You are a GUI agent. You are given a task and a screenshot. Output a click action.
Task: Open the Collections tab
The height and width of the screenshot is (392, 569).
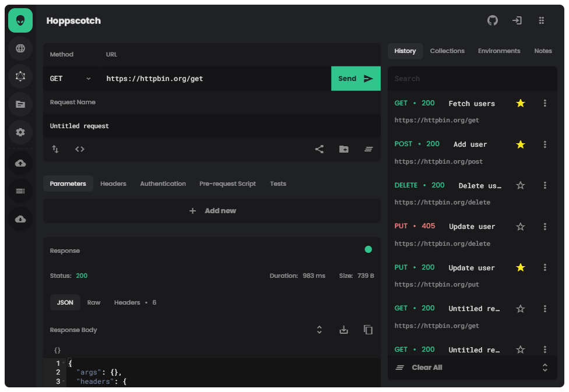(447, 51)
